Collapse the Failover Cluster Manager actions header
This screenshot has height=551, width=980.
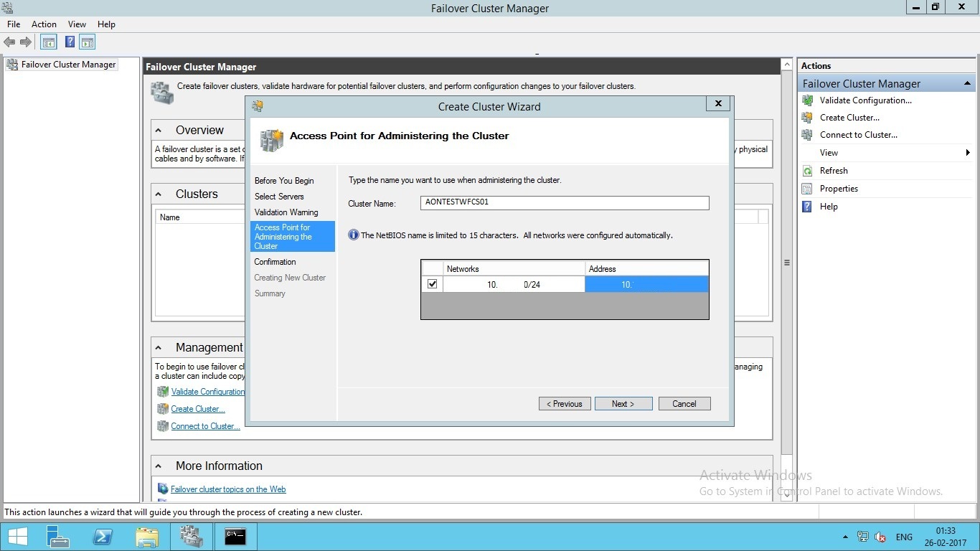click(x=967, y=84)
